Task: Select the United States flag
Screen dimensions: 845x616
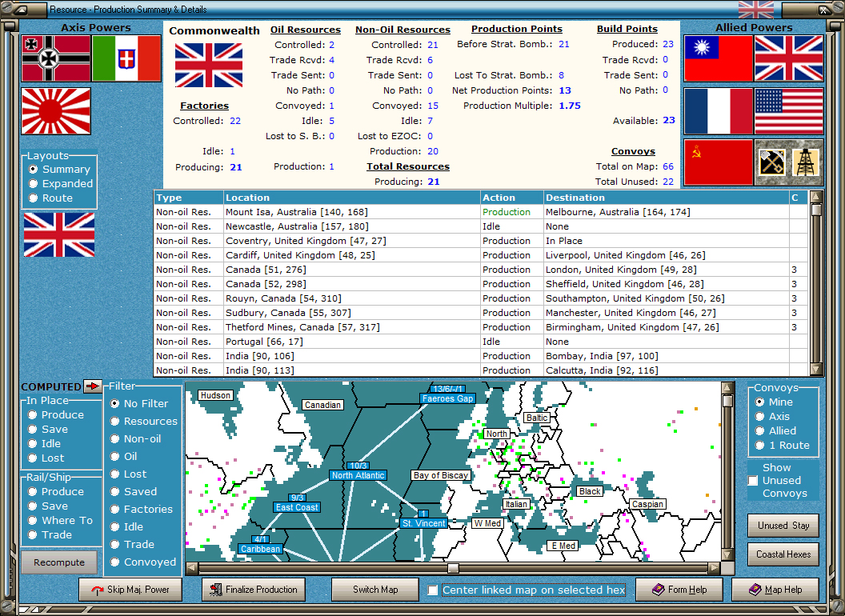Action: 788,110
